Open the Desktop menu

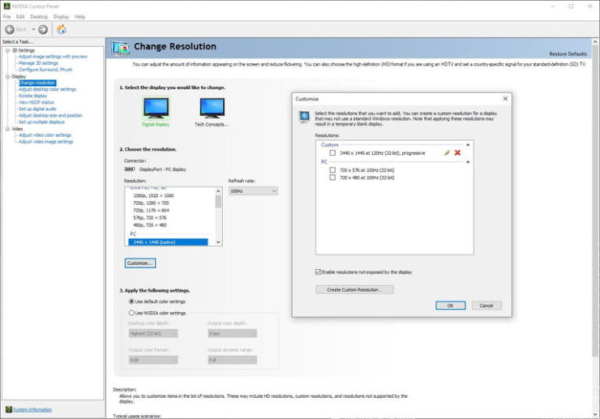pyautogui.click(x=39, y=17)
